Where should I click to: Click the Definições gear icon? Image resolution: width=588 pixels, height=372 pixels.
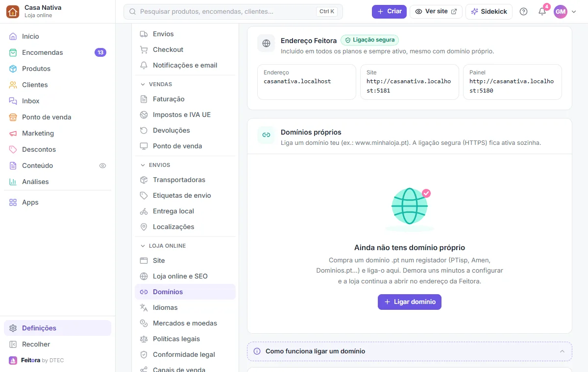(13, 328)
